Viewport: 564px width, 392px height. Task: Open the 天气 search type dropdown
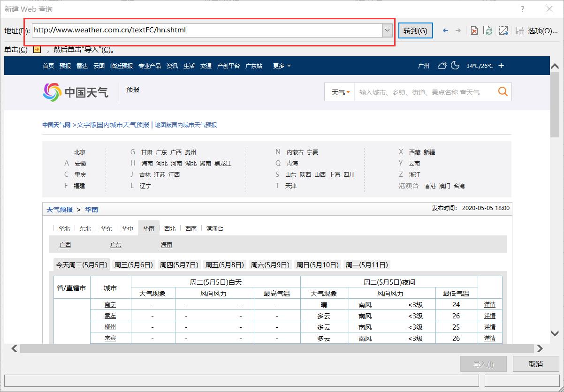point(339,92)
